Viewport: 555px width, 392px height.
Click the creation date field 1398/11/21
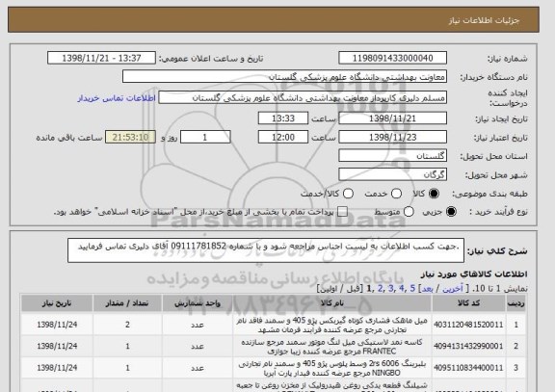click(392, 118)
